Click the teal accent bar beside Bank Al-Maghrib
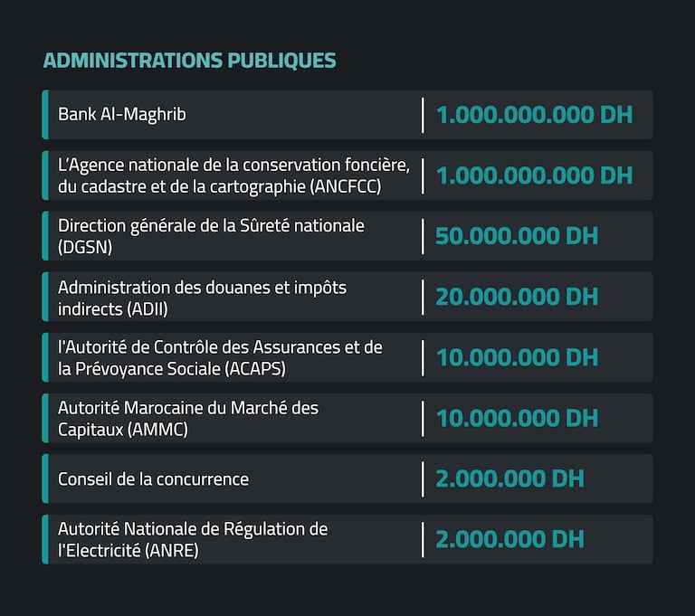 (45, 115)
